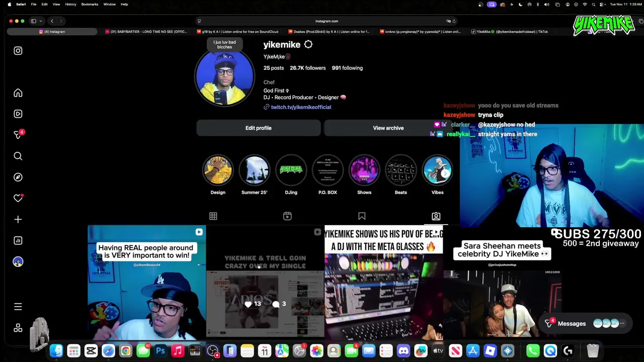This screenshot has width=644, height=362.
Task: Open Photoshop from the Dock
Action: click(x=160, y=350)
